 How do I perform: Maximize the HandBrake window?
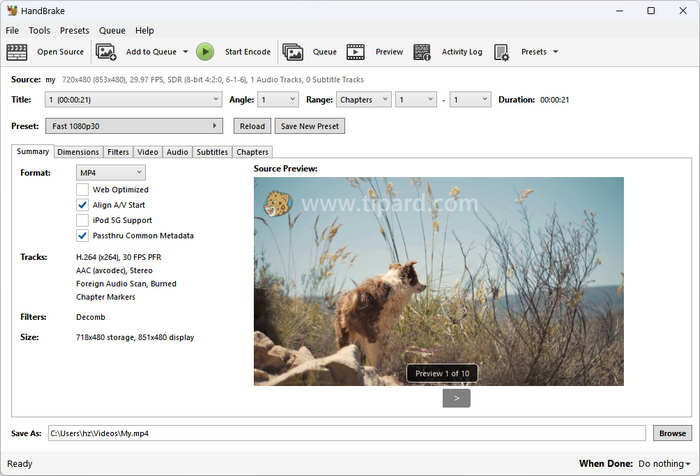651,11
